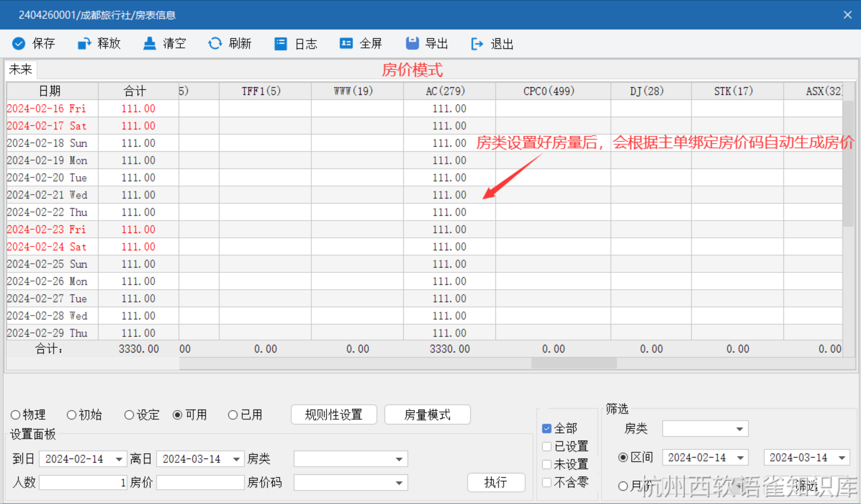Click the DJ(28) column header
Viewport: 861px width, 504px height.
[651, 91]
